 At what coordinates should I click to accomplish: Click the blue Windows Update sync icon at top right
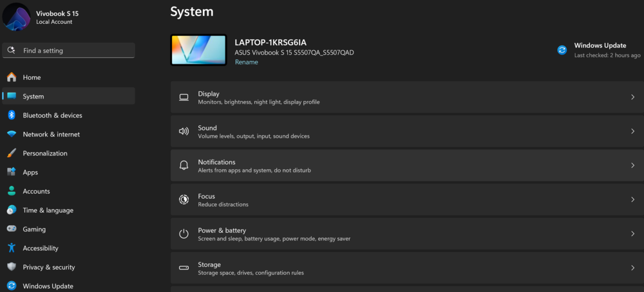pos(562,50)
